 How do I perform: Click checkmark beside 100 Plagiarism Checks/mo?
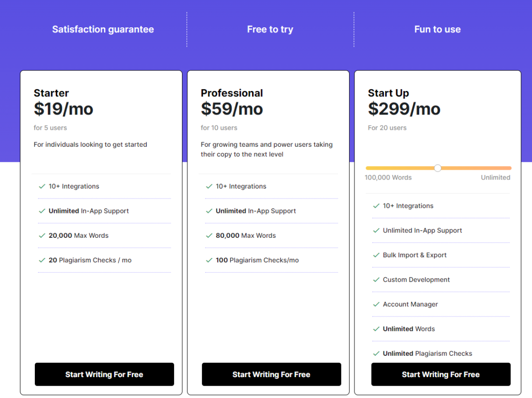pos(209,260)
